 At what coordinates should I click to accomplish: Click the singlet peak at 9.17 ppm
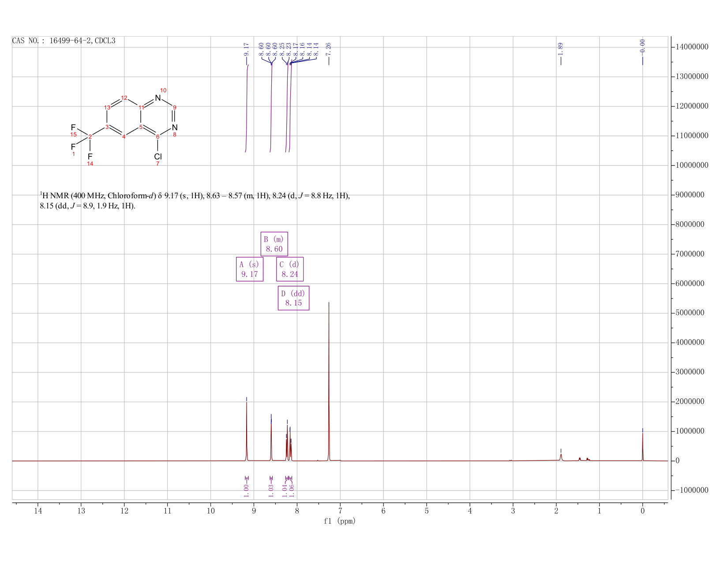(247, 431)
